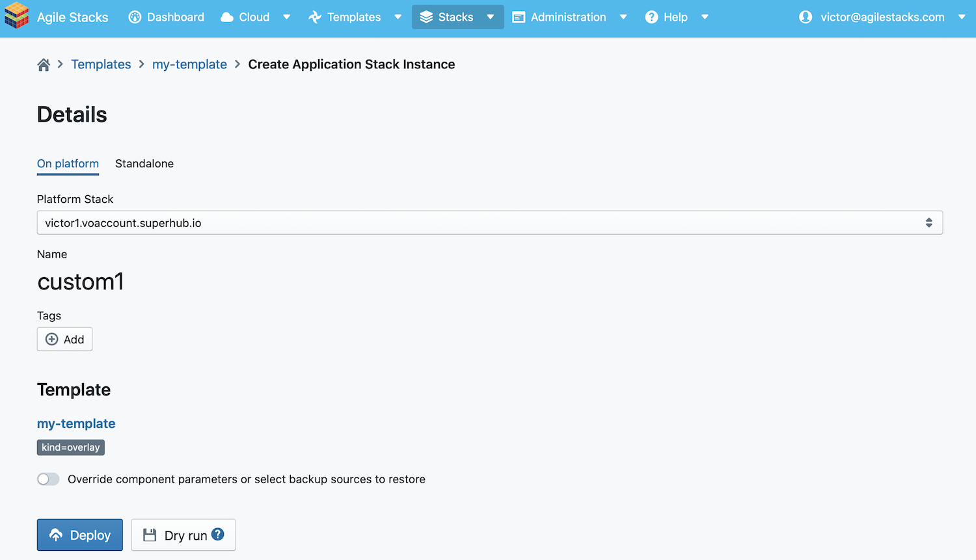Screen dimensions: 976x560
Task: Expand the Cloud menu arrow
Action: (286, 17)
